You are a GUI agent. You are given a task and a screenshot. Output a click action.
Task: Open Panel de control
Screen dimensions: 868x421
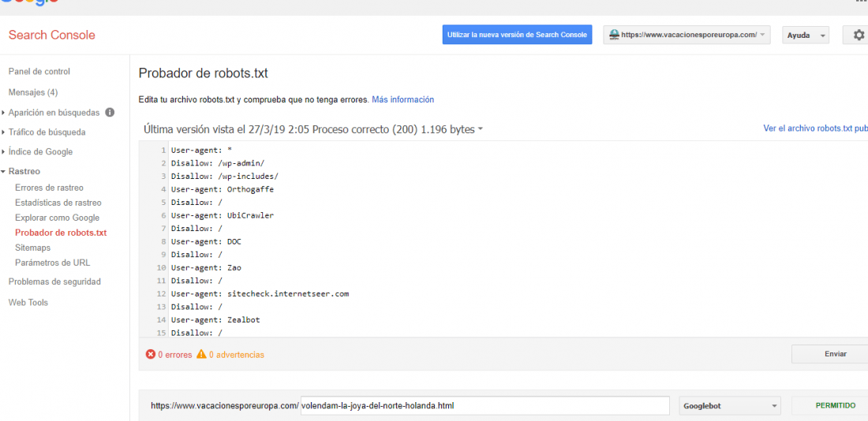point(39,72)
